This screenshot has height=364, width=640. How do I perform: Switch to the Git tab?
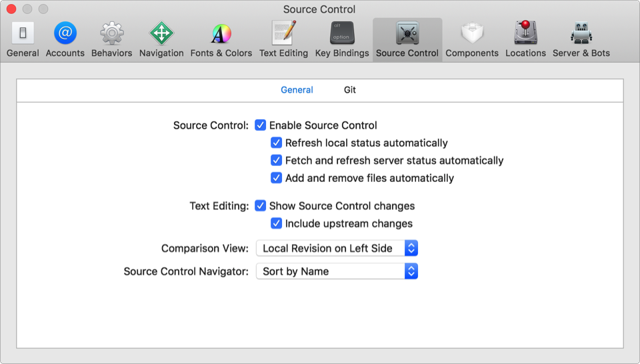tap(350, 90)
